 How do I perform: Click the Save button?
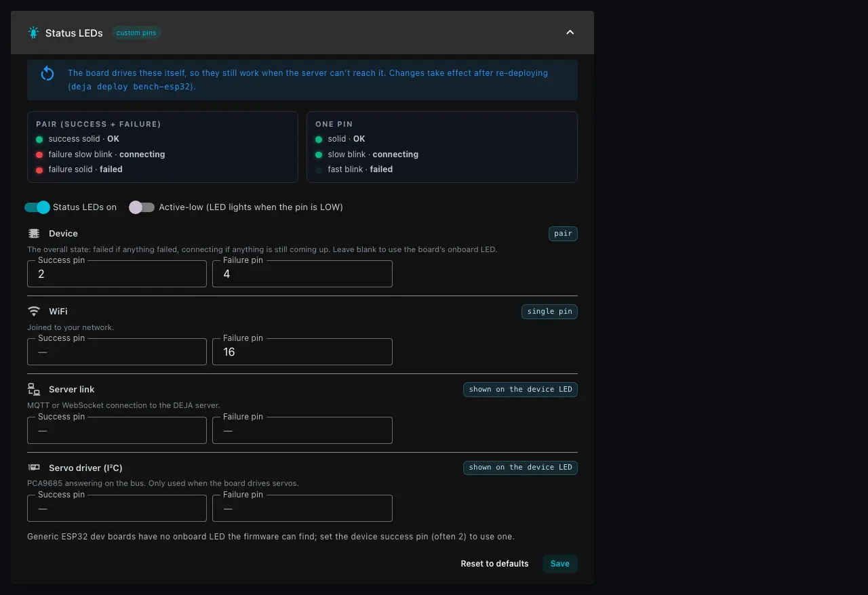560,564
